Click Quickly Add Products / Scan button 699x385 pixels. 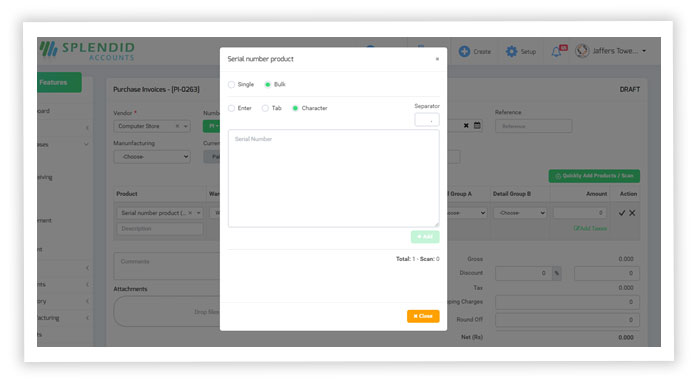point(594,176)
